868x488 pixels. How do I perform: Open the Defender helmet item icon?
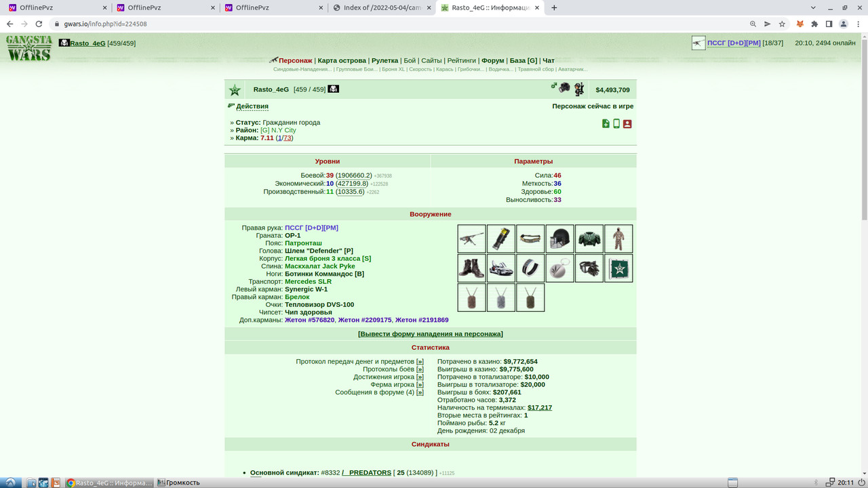[560, 239]
